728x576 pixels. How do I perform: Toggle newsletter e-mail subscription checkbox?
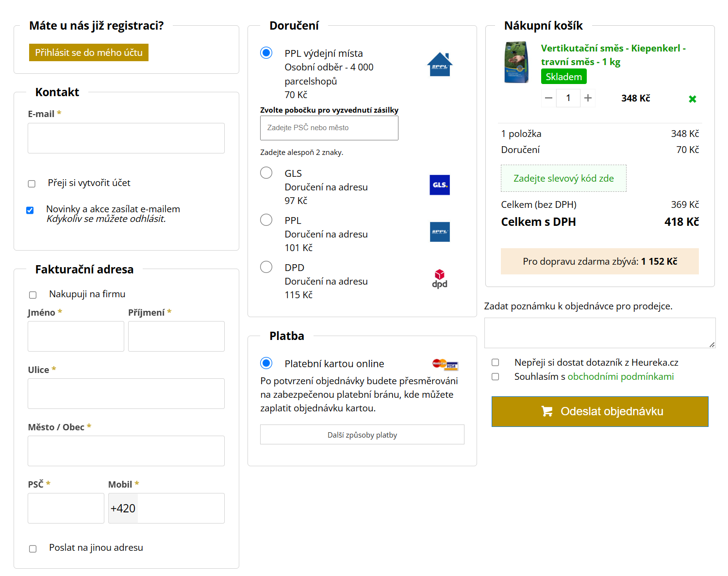click(x=30, y=210)
